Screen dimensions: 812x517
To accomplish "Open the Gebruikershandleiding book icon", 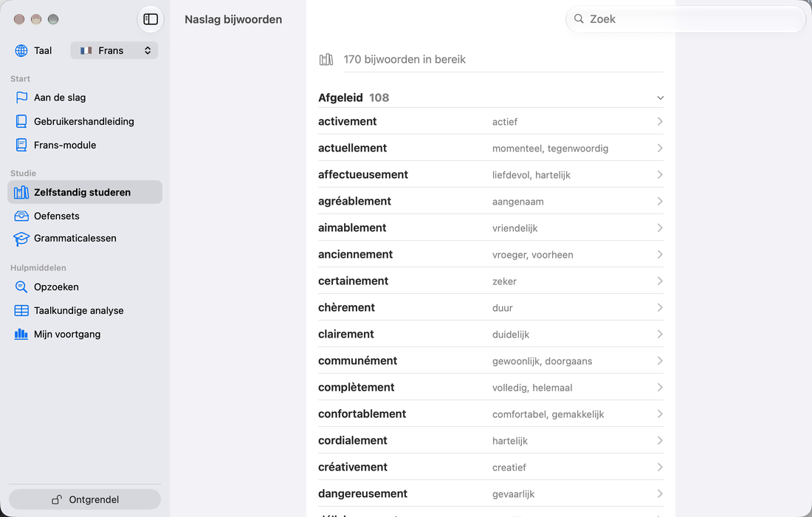I will tap(21, 121).
